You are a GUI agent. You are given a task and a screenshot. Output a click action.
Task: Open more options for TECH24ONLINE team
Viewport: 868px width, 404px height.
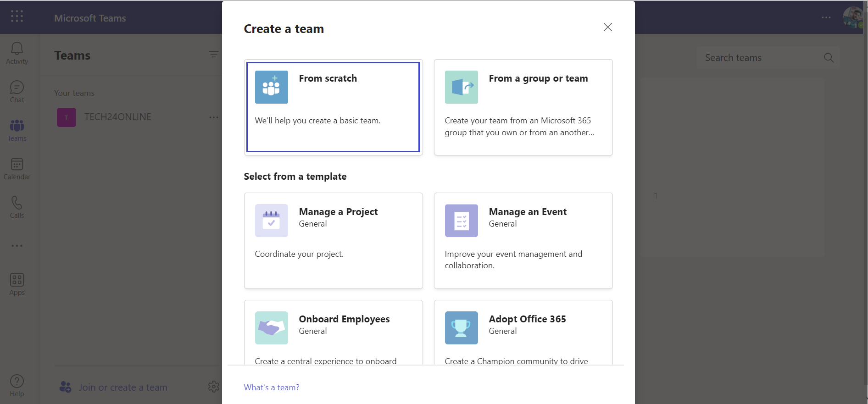tap(214, 117)
